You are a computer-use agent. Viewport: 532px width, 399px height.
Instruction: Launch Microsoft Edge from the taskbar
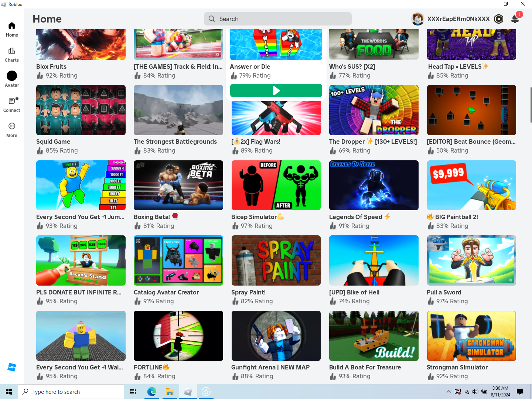point(151,392)
